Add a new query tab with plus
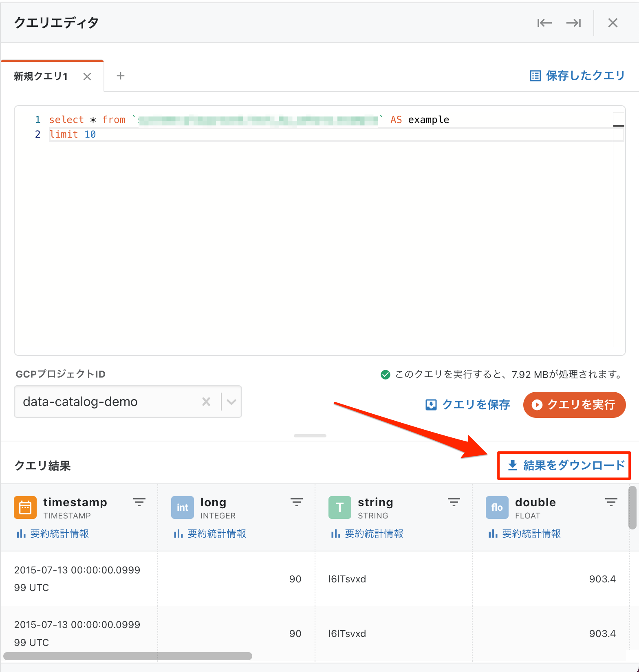Viewport: 639px width, 672px height. pyautogui.click(x=121, y=76)
